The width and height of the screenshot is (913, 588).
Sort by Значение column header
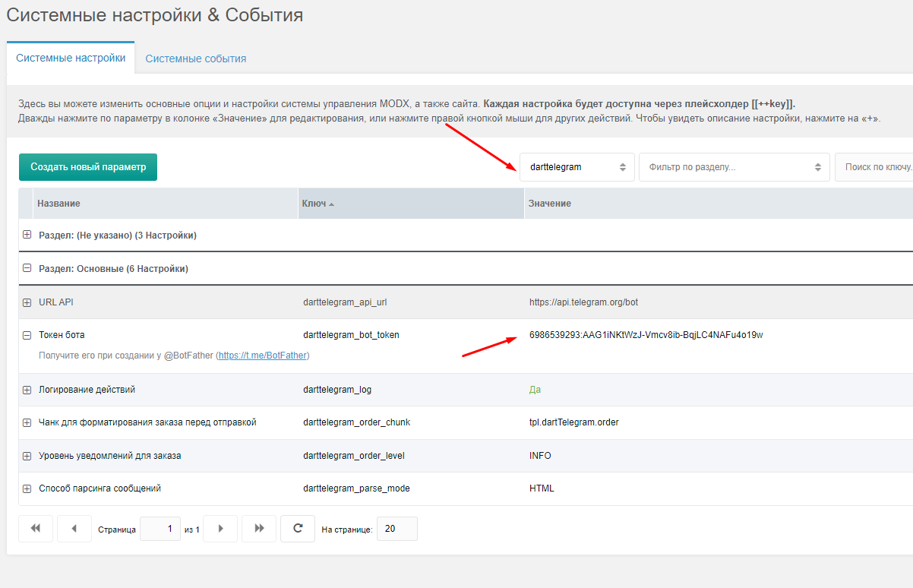pos(719,204)
